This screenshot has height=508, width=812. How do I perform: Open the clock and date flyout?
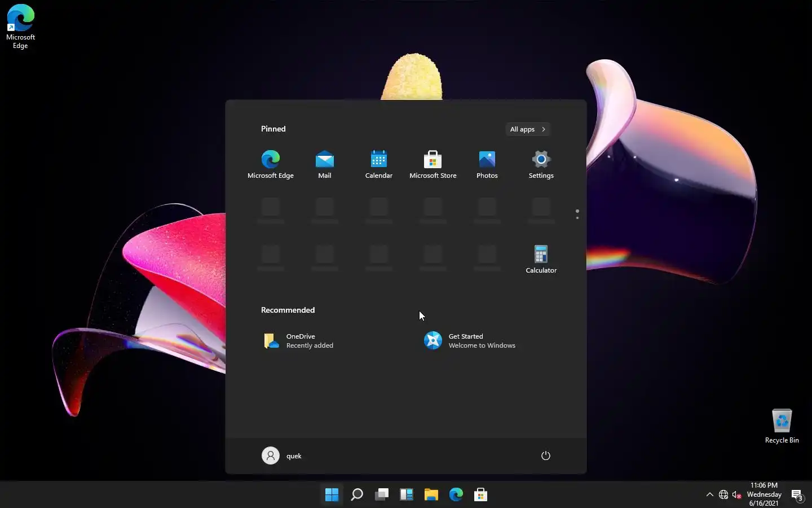(764, 494)
